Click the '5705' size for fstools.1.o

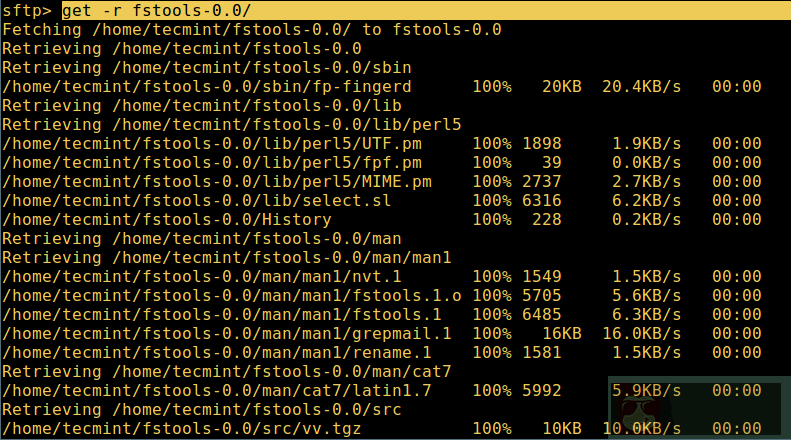point(542,296)
